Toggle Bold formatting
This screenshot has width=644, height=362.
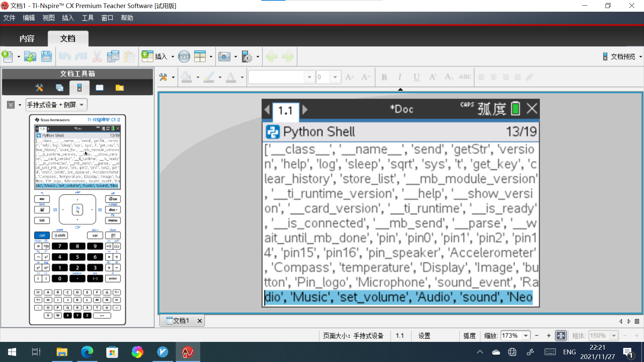tap(384, 77)
